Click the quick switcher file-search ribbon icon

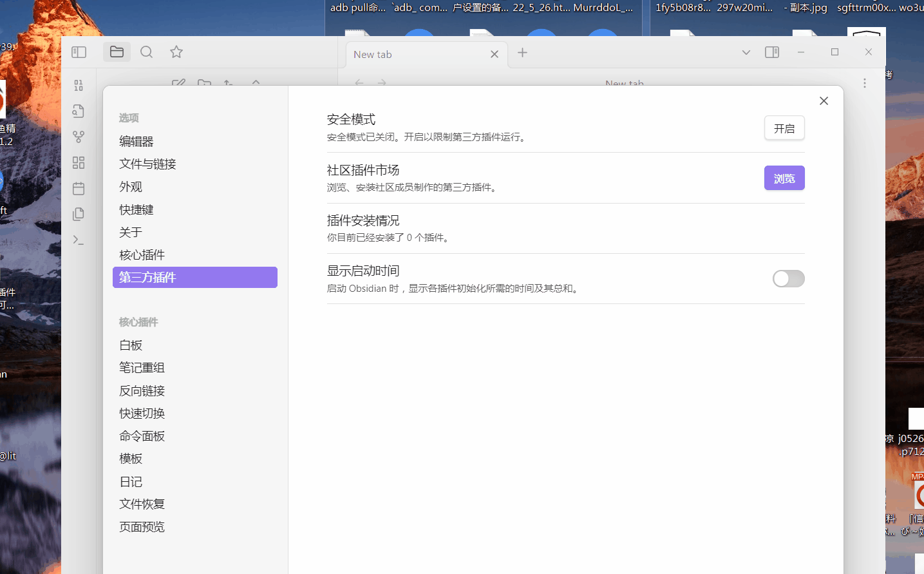(x=79, y=111)
